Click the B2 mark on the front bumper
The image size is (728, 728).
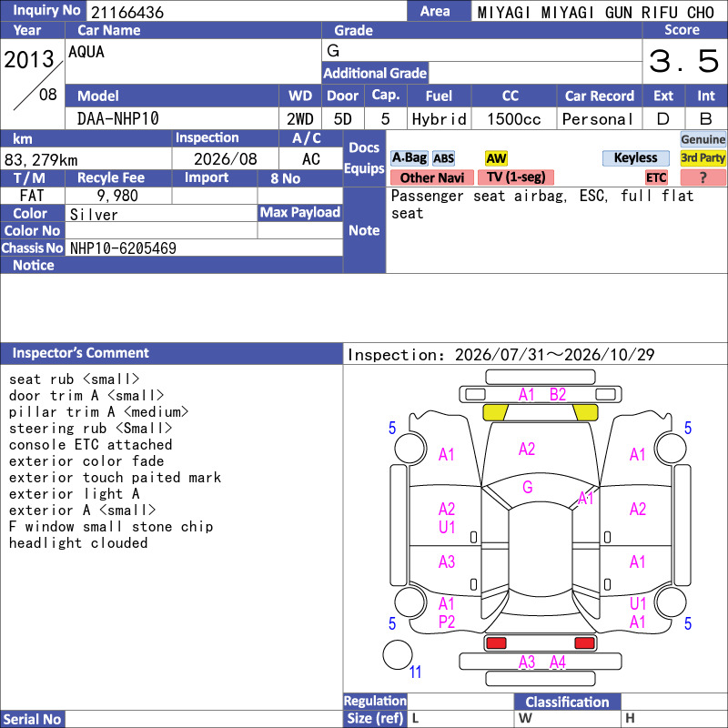pyautogui.click(x=558, y=395)
